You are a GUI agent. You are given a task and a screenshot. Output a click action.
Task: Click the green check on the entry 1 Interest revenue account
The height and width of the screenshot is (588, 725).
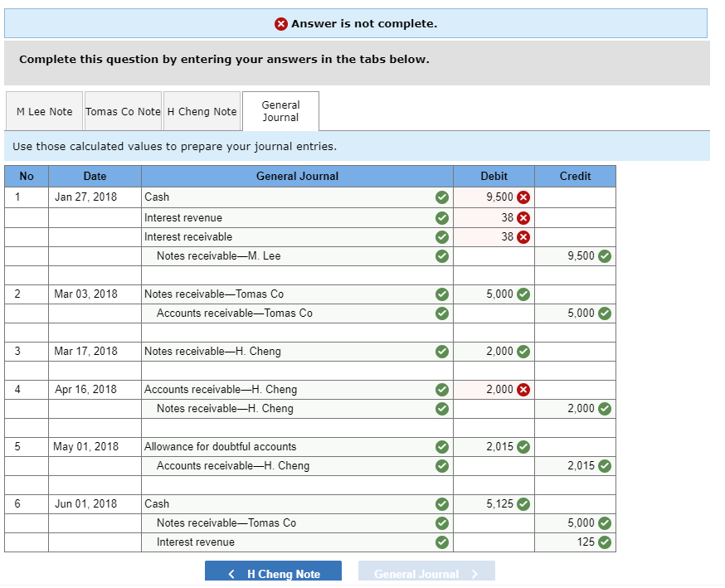[x=442, y=218]
